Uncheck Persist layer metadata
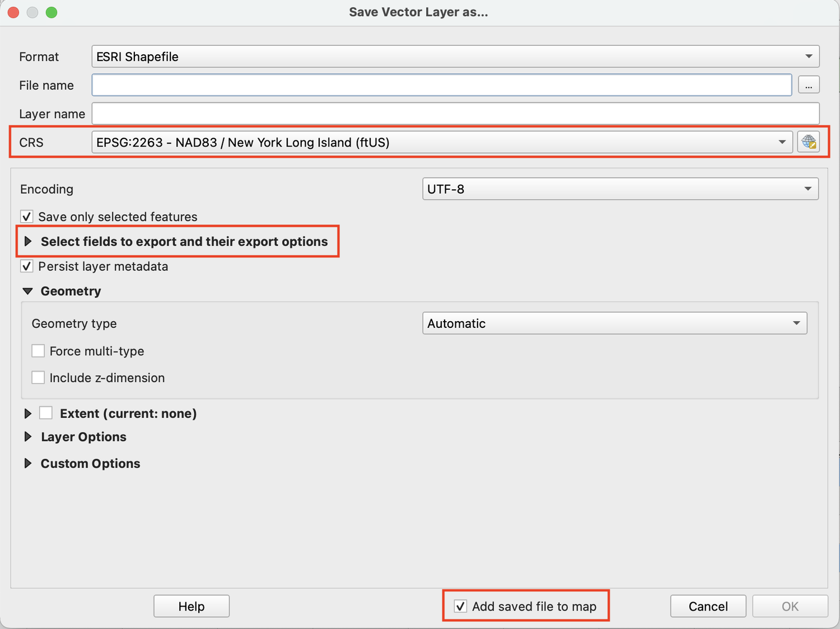Image resolution: width=840 pixels, height=629 pixels. point(26,266)
